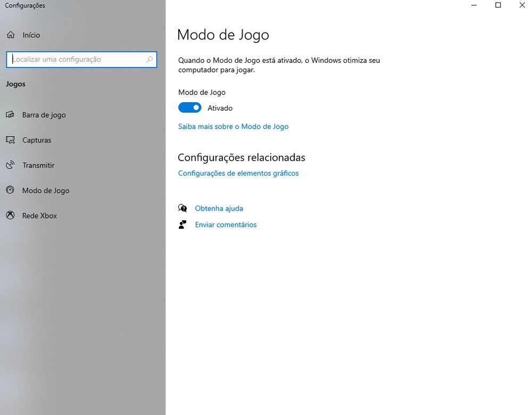Click the magnifier icon in search box
Screen dimensions: 532x415
pos(149,60)
